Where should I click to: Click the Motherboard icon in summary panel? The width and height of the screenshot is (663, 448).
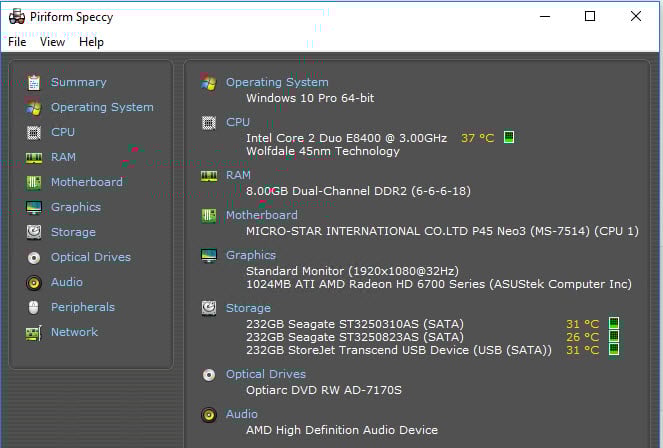tap(208, 216)
